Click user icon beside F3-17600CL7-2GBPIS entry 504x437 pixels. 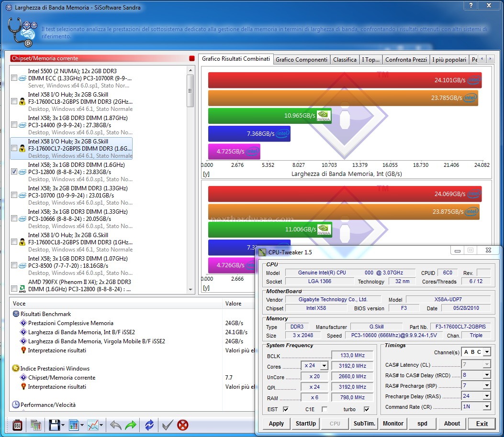[x=22, y=148]
